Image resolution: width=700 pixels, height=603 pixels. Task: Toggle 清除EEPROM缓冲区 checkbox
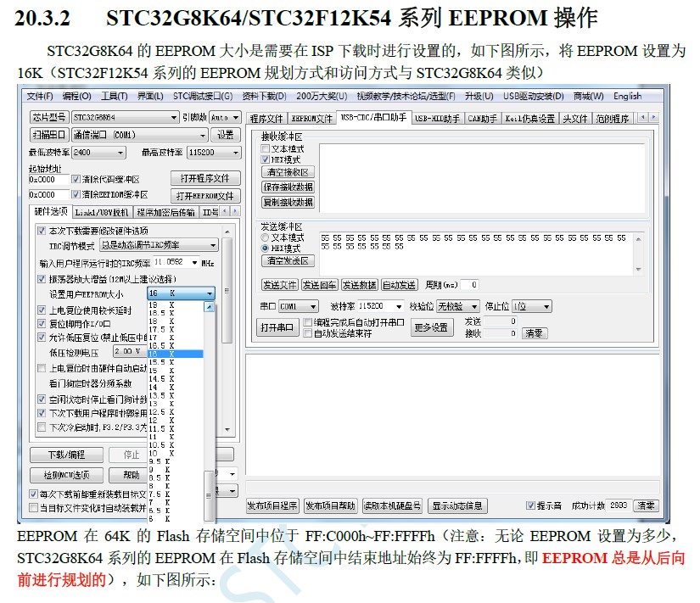[76, 194]
